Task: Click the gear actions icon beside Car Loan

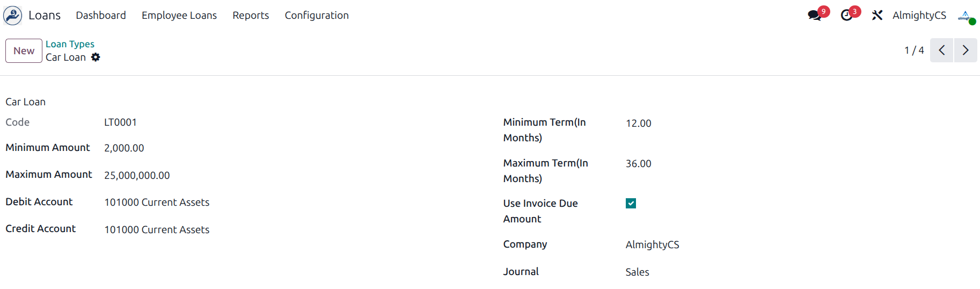Action: click(x=96, y=57)
